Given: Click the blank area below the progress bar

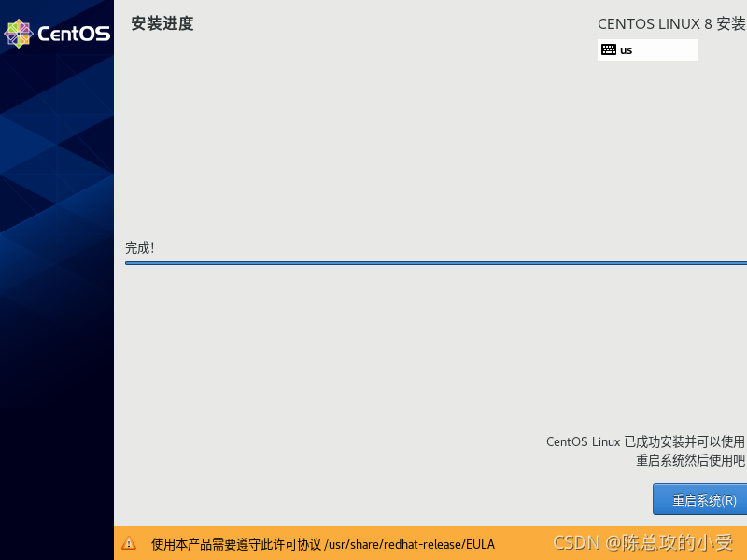Looking at the screenshot, I should click(373, 355).
